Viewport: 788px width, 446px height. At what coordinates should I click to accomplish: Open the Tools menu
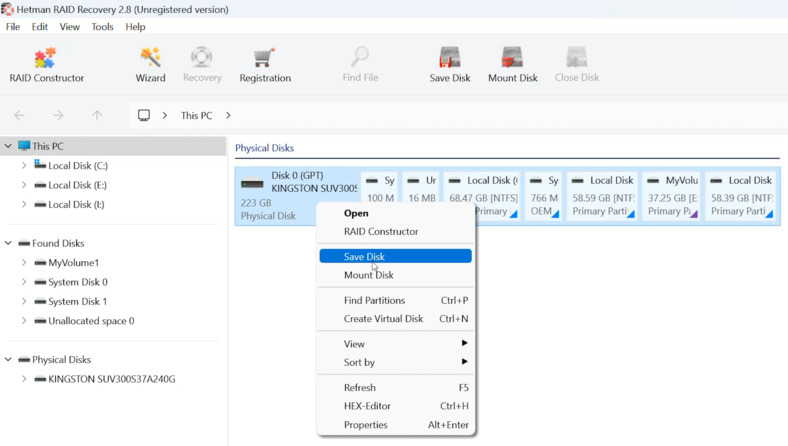[x=102, y=27]
